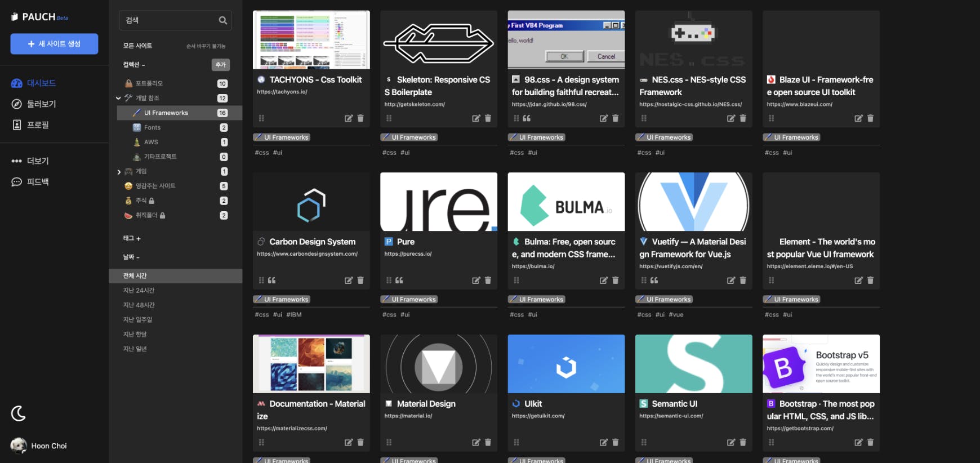Delete the Bulma card
This screenshot has height=463, width=980.
pos(615,281)
